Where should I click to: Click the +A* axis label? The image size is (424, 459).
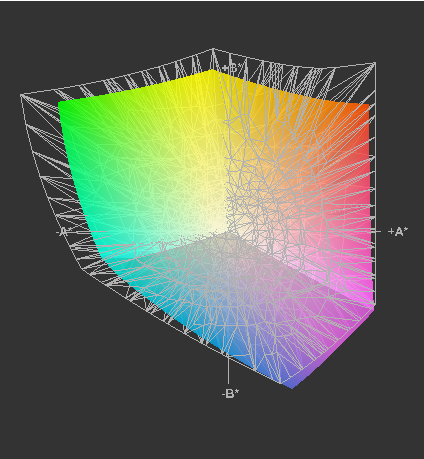[398, 231]
